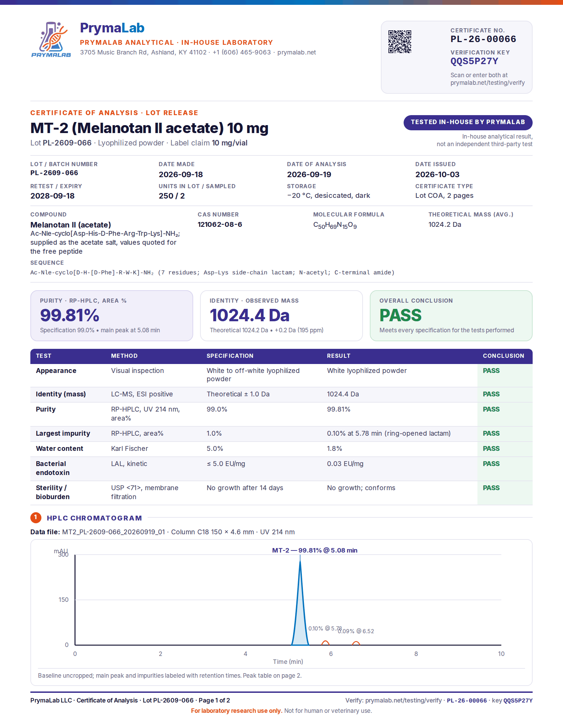Viewport: 563px width, 728px height.
Task: Click Largest impurity result '0.10% at 5.78 min'
Action: point(354,434)
